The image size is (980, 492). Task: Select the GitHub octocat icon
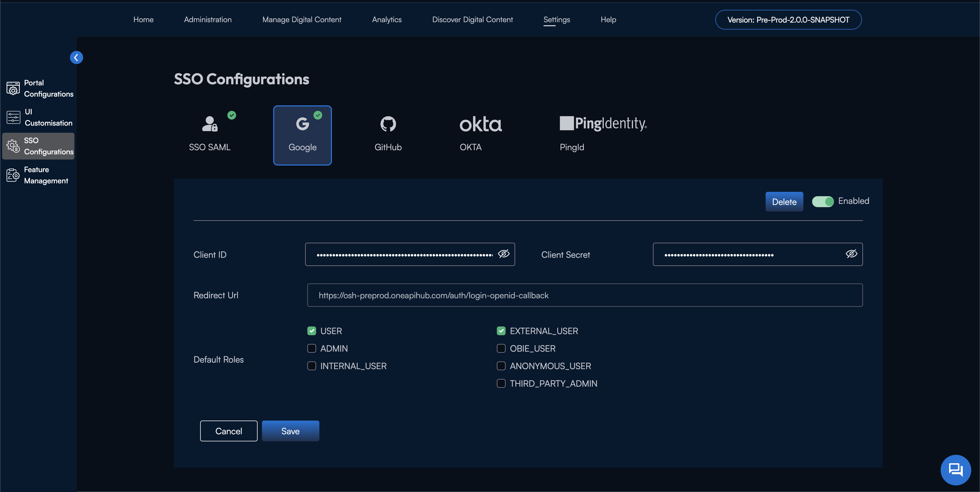click(x=388, y=124)
